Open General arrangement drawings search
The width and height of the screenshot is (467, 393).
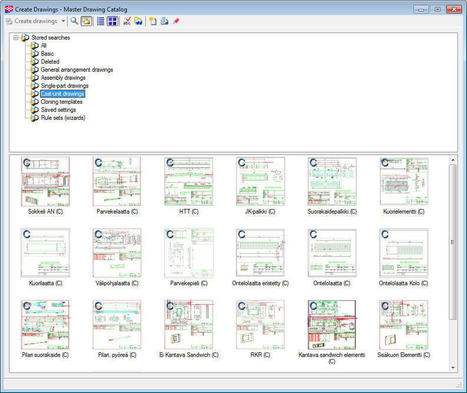point(77,70)
